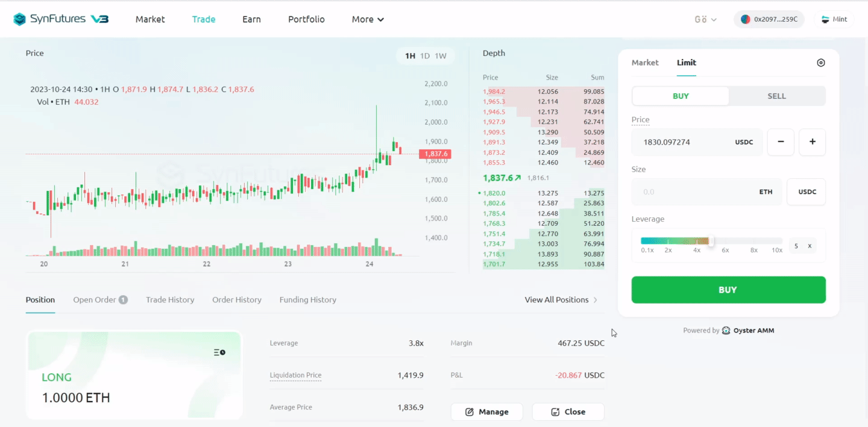868x427 pixels.
Task: Set chart interval to 1W
Action: [x=441, y=56]
